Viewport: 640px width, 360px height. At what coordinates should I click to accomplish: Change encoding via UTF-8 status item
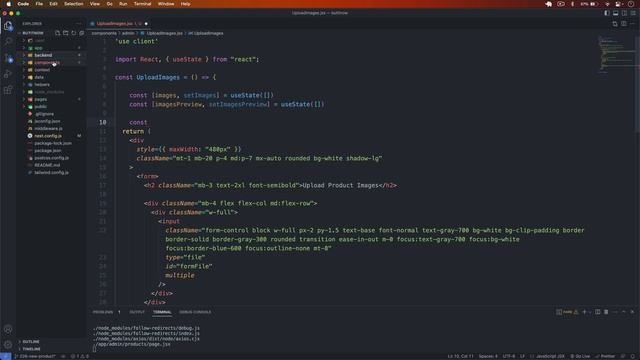click(x=509, y=356)
